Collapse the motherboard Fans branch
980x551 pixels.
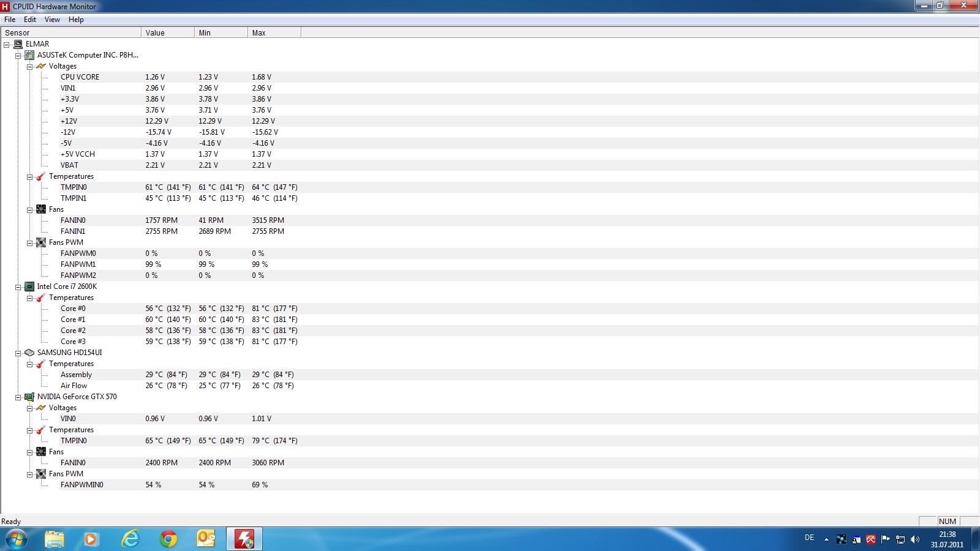(x=29, y=209)
